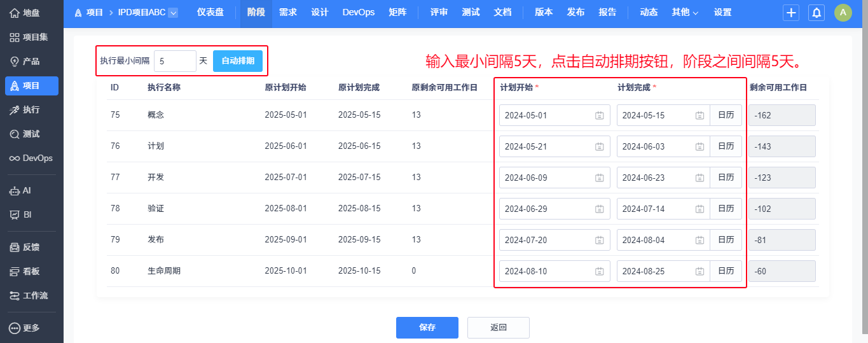Viewport: 868px width, 343px height.
Task: Click the 2024-08-04 planned finish field
Action: point(663,240)
